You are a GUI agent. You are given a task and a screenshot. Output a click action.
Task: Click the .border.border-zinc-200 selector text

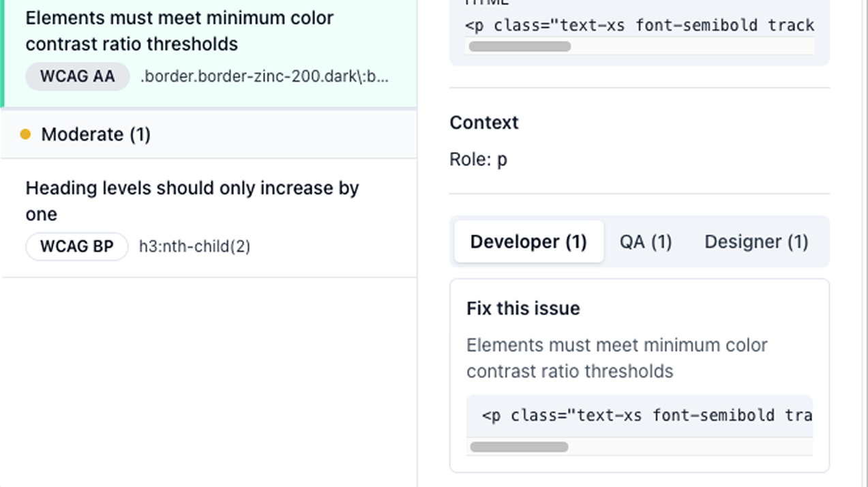pyautogui.click(x=265, y=76)
